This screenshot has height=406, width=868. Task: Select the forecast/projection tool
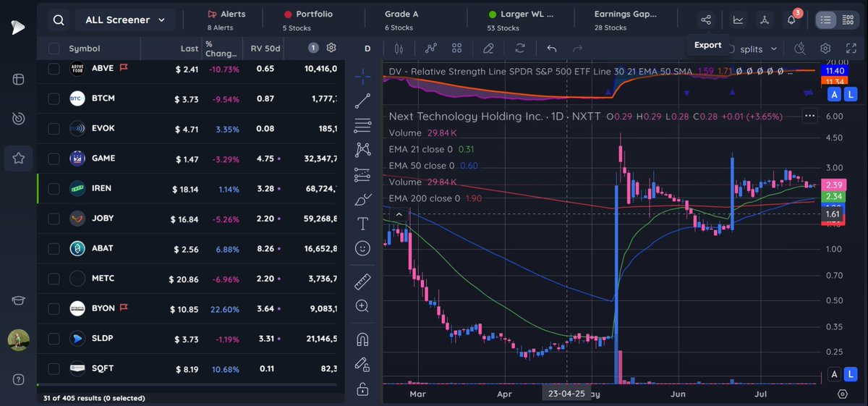coord(363,174)
